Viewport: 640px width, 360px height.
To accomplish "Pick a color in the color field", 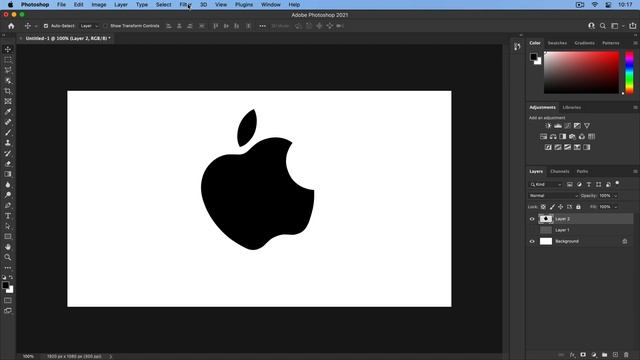I will pyautogui.click(x=581, y=73).
